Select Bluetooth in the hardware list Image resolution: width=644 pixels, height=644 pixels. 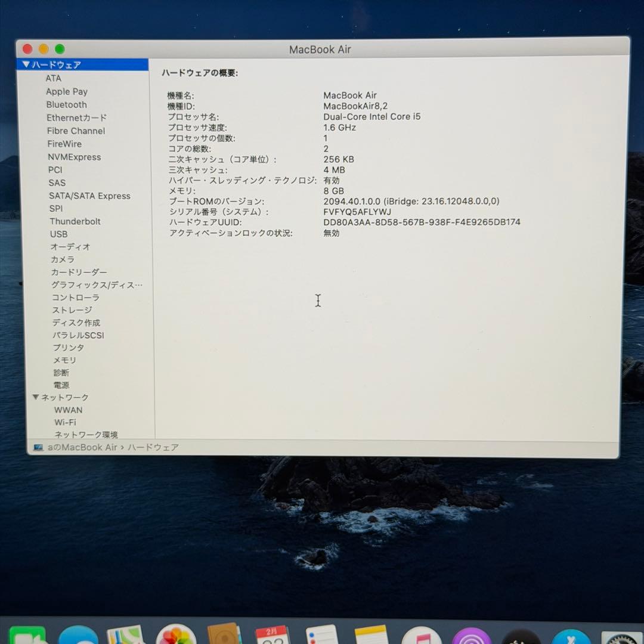tap(67, 105)
